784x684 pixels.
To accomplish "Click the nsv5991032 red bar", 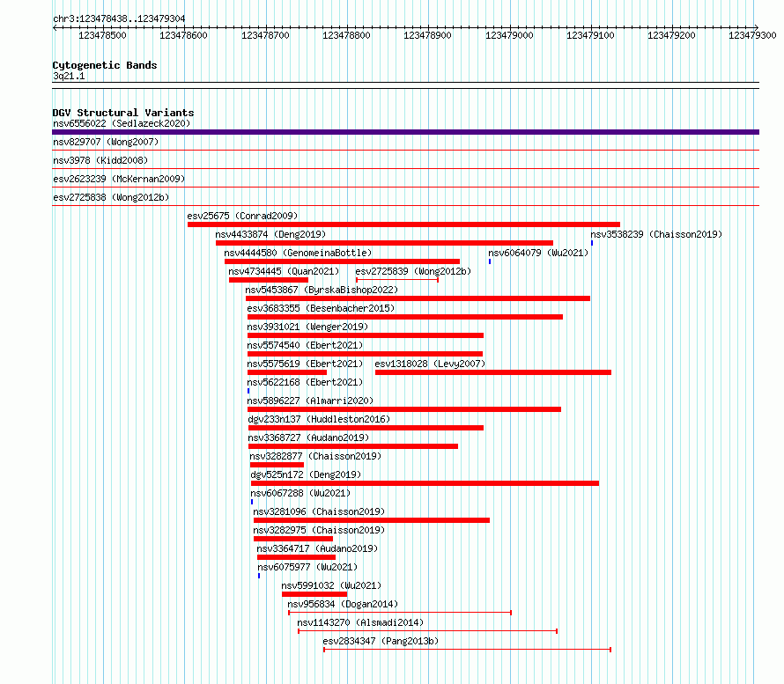I will click(314, 594).
